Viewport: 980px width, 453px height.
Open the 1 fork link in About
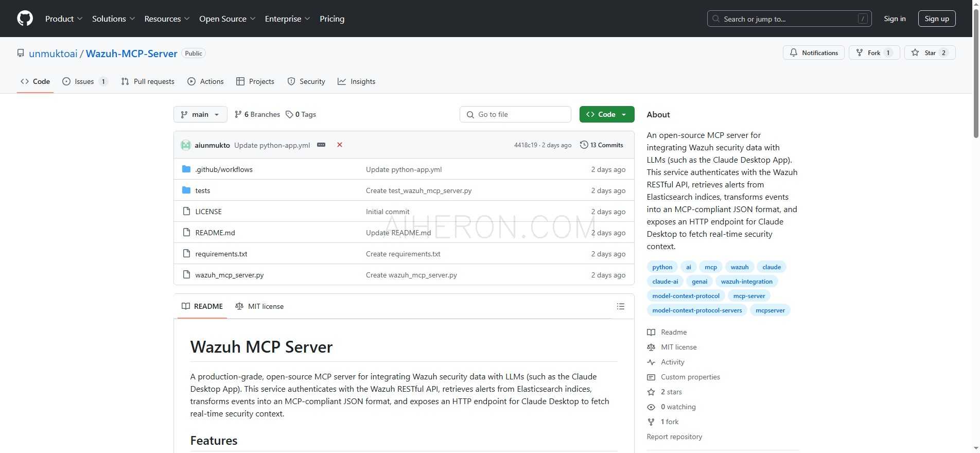click(670, 422)
